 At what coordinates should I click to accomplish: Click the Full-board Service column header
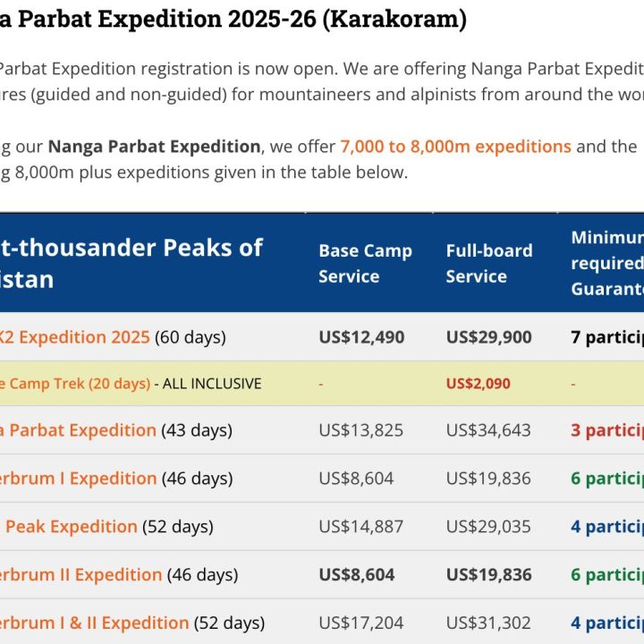tap(488, 264)
